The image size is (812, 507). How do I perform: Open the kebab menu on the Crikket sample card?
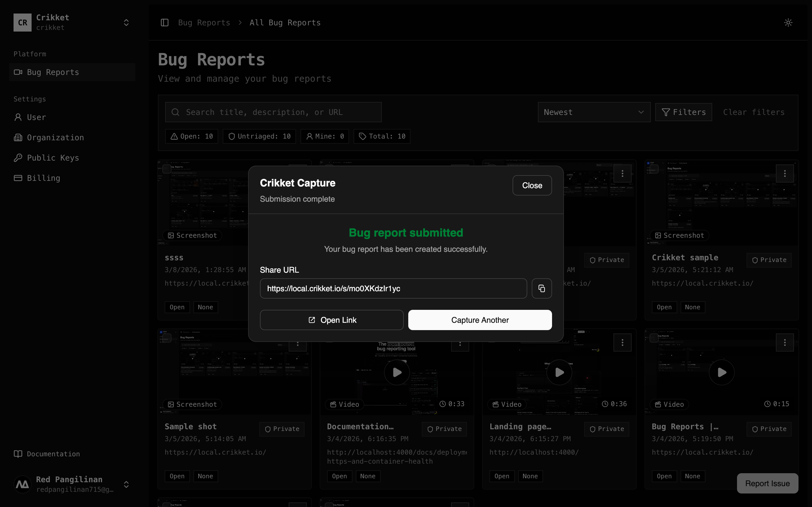(x=785, y=173)
